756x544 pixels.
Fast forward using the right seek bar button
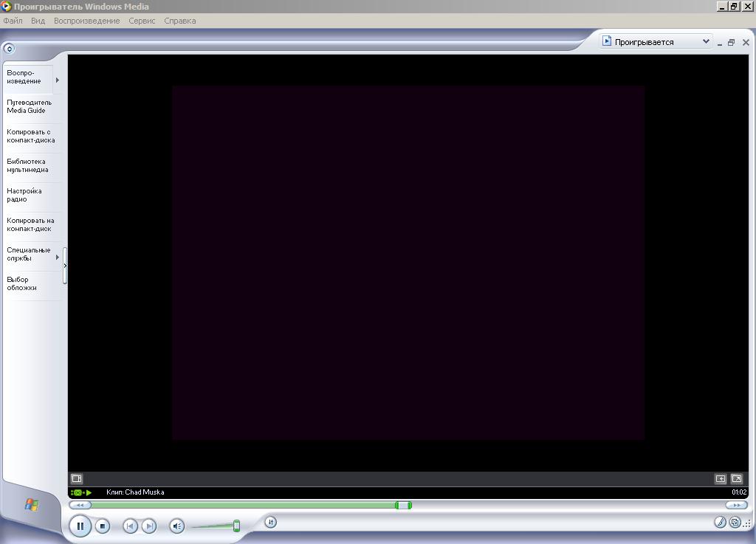[737, 505]
